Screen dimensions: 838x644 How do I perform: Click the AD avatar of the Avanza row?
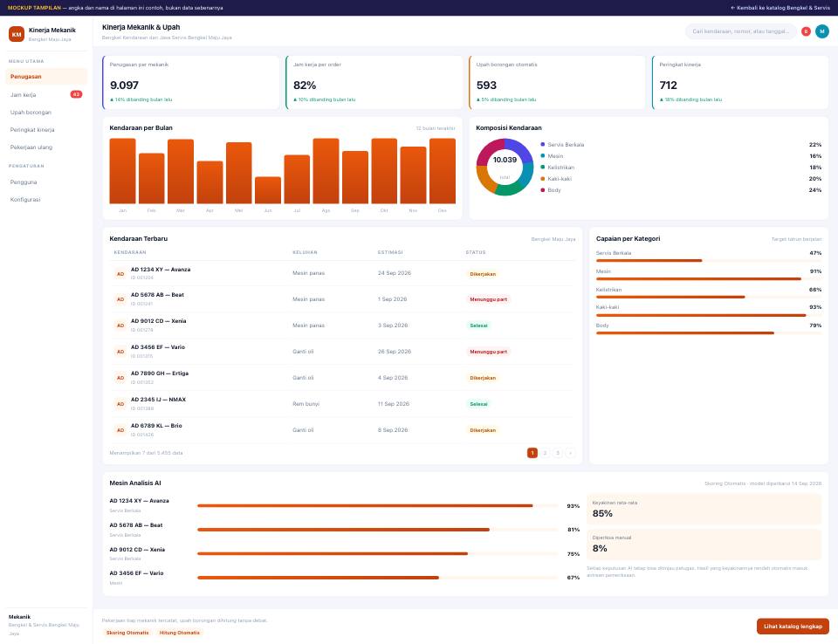120,274
